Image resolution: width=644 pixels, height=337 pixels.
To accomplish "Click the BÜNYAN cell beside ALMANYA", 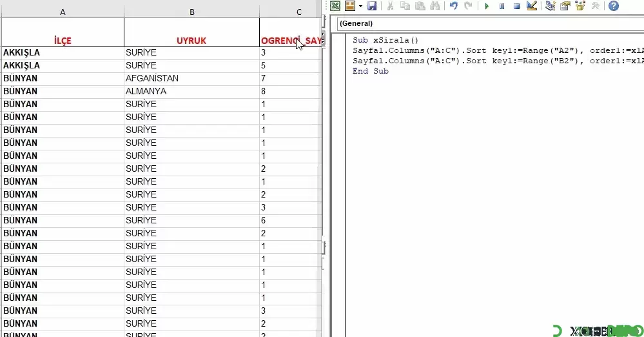I will pyautogui.click(x=63, y=91).
